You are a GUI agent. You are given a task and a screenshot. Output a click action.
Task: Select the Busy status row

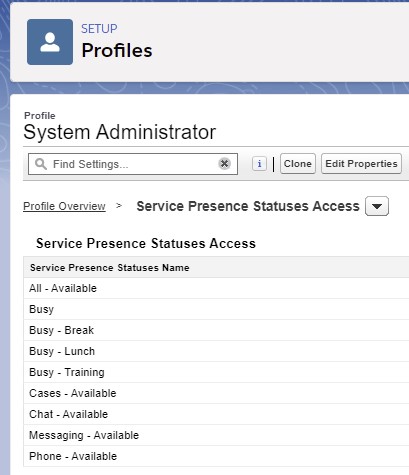pos(216,309)
